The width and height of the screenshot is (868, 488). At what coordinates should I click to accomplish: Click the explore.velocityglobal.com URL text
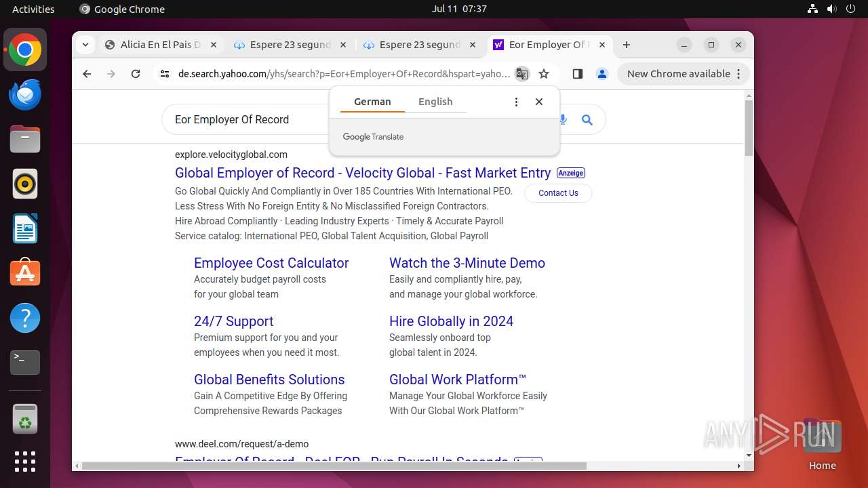231,155
